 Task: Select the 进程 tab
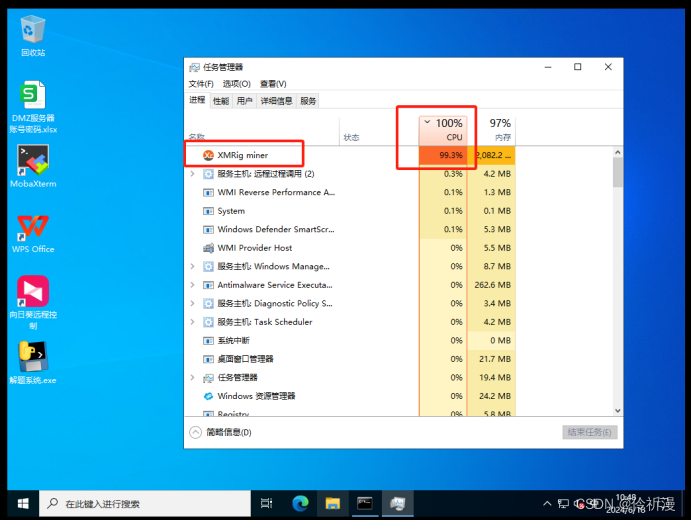[x=197, y=100]
